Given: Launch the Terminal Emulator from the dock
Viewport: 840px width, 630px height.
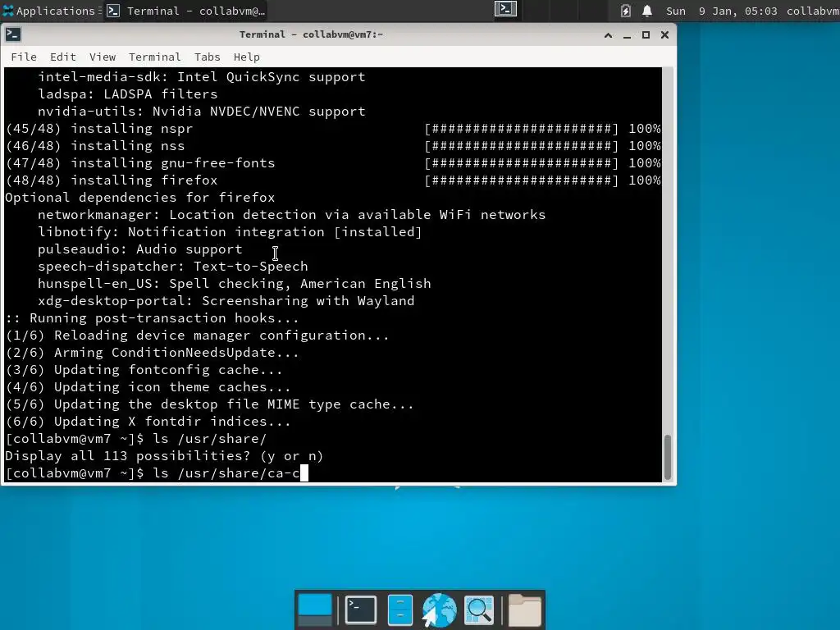Looking at the screenshot, I should click(361, 609).
